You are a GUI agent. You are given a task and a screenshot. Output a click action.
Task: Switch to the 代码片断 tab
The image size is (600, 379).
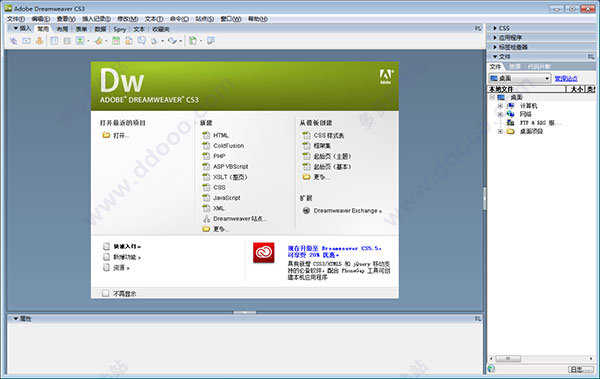point(540,67)
